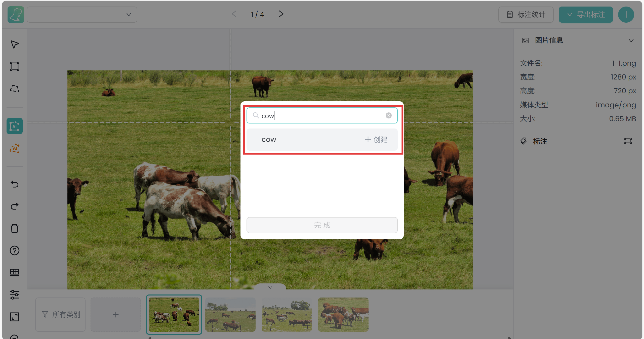Image resolution: width=644 pixels, height=339 pixels.
Task: Open 标注统计 annotation statistics
Action: [526, 15]
